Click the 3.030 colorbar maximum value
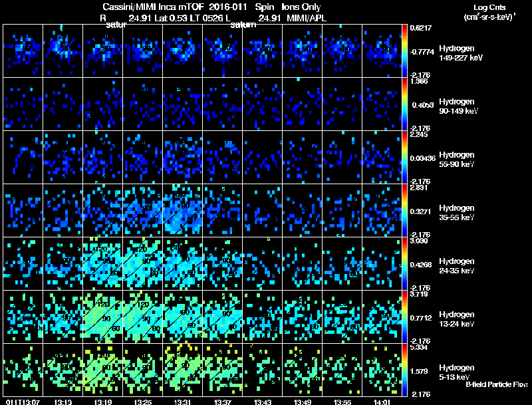 [419, 241]
